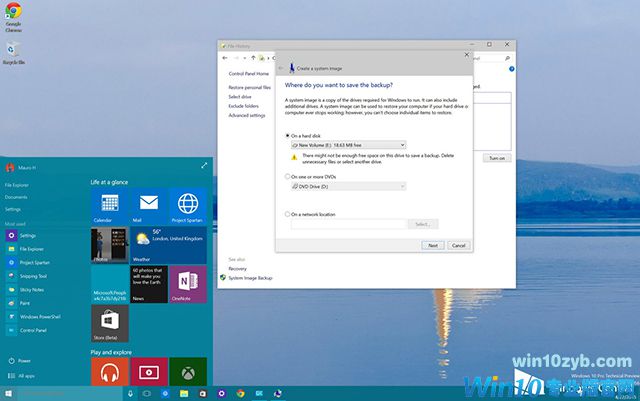Click the taskbar search box
The image size is (640, 401).
pos(69,394)
